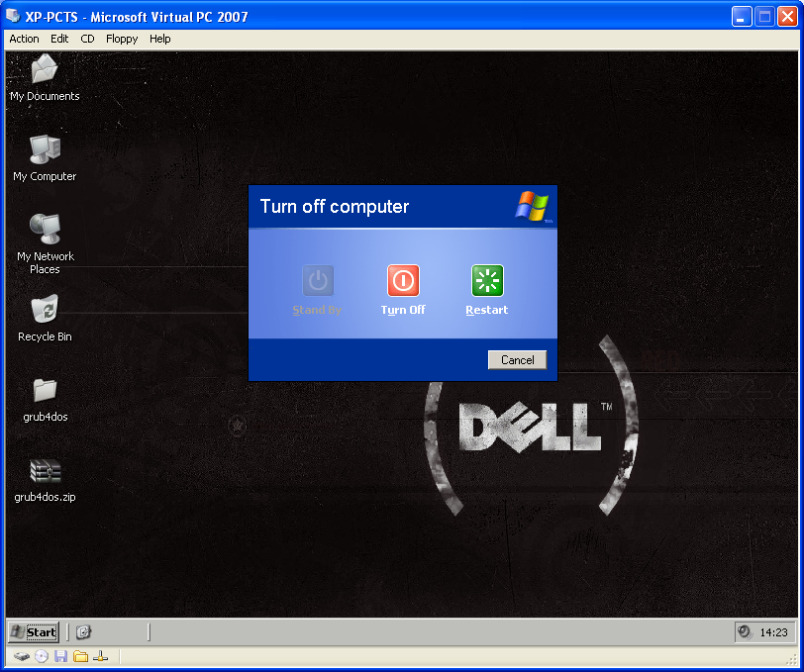The width and height of the screenshot is (804, 672).
Task: Minimize the Virtual PC window
Action: pyautogui.click(x=742, y=17)
